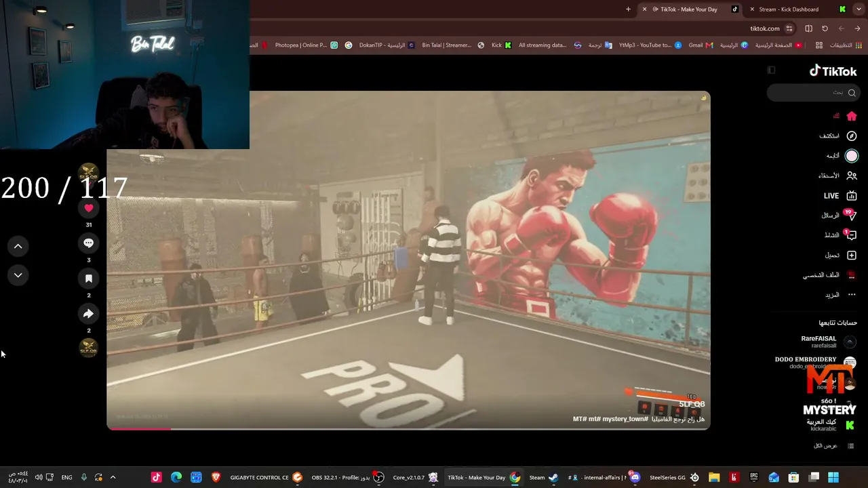Open the Gmail bookmark
This screenshot has height=488, width=868.
pyautogui.click(x=701, y=45)
